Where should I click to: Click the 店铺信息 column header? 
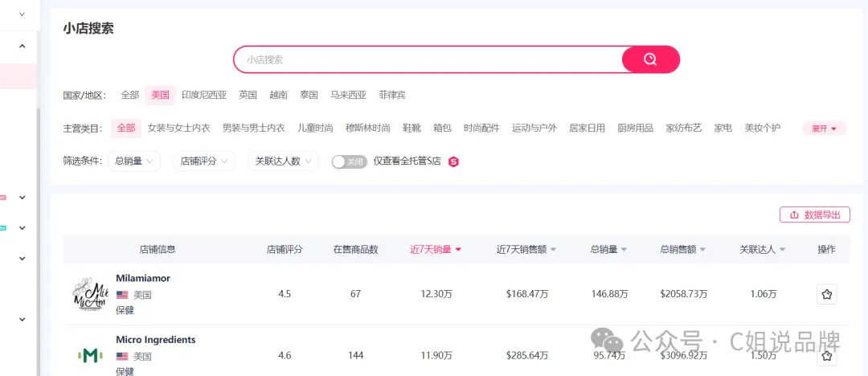[158, 250]
